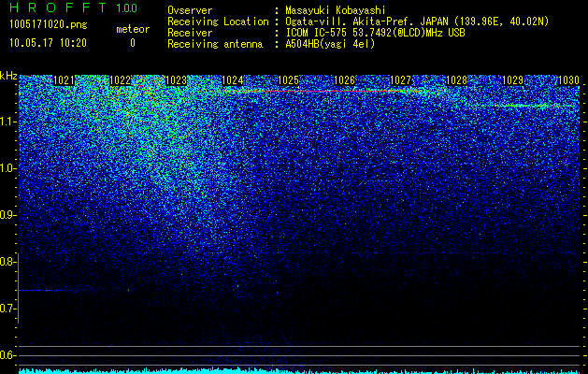Click the A504HB(yagi 4el) antenna text
This screenshot has height=374, width=588.
330,44
